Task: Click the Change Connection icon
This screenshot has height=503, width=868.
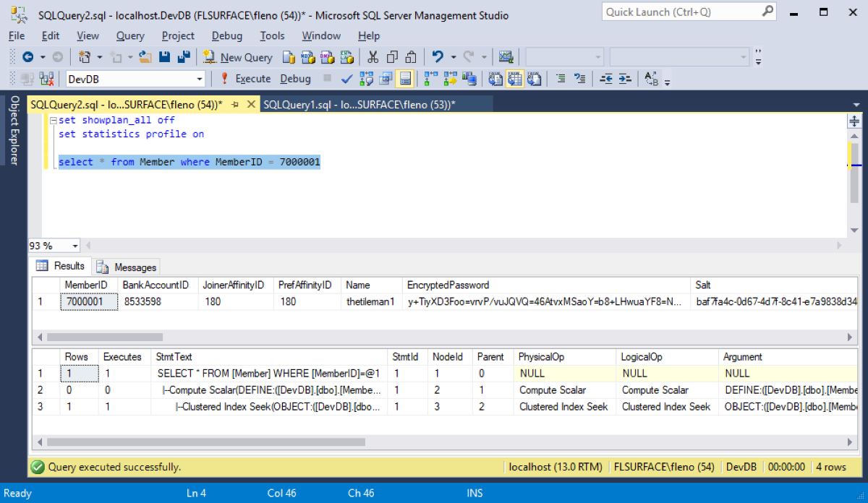Action: click(x=47, y=79)
